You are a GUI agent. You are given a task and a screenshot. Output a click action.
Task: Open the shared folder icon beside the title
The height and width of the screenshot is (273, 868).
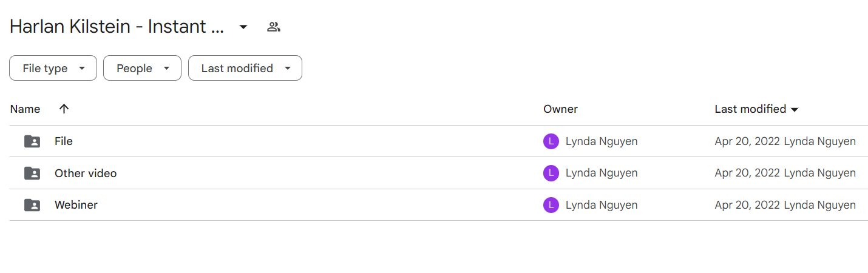[x=274, y=27]
